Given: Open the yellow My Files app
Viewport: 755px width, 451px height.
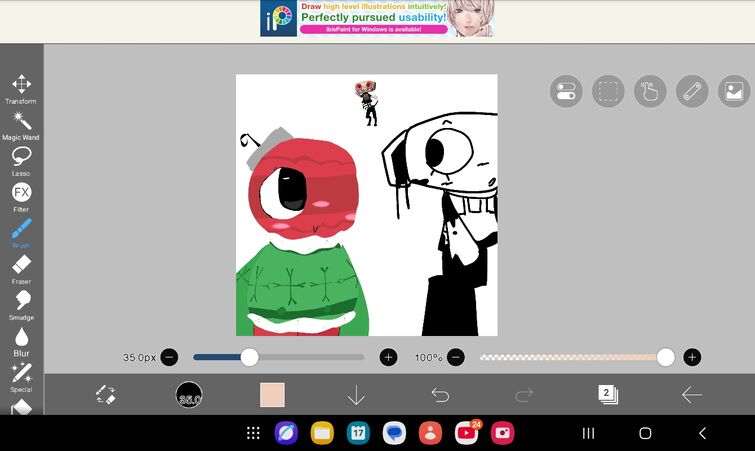Looking at the screenshot, I should click(x=322, y=433).
